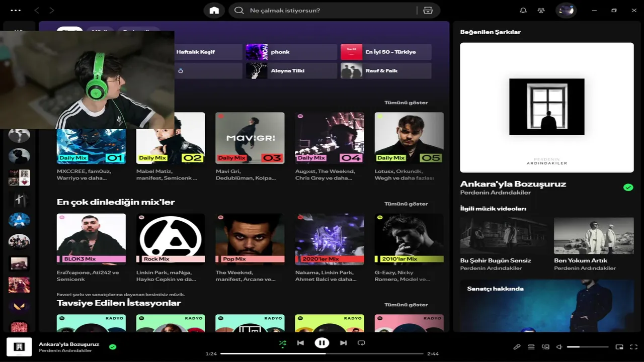
Task: Open the BLOK3 Mix card
Action: [x=91, y=248]
